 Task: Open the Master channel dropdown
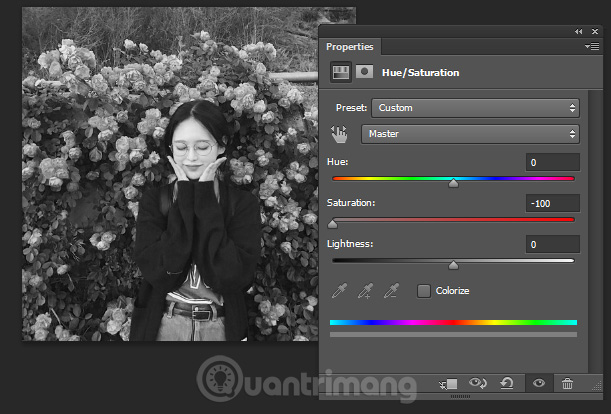click(470, 134)
